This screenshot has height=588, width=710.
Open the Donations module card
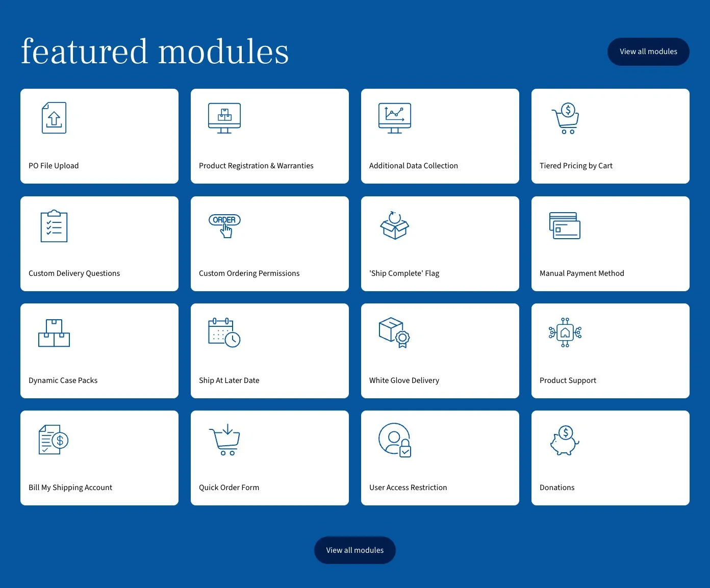[x=610, y=457]
